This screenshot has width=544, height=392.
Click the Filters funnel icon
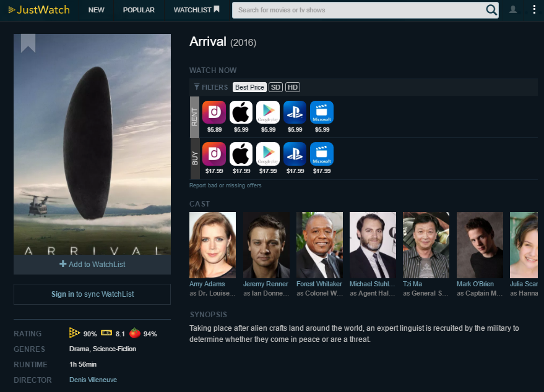coord(197,87)
